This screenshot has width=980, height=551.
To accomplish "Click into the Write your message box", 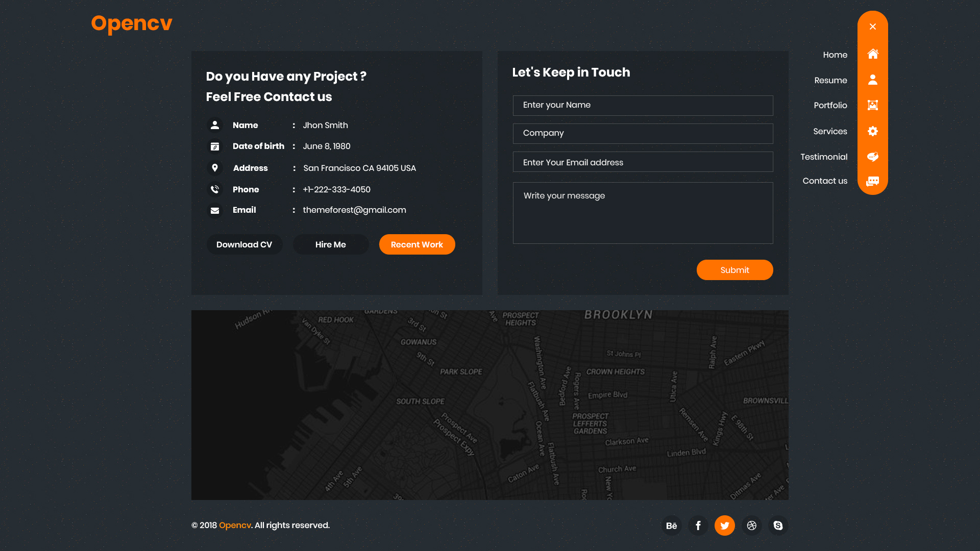I will click(x=643, y=213).
